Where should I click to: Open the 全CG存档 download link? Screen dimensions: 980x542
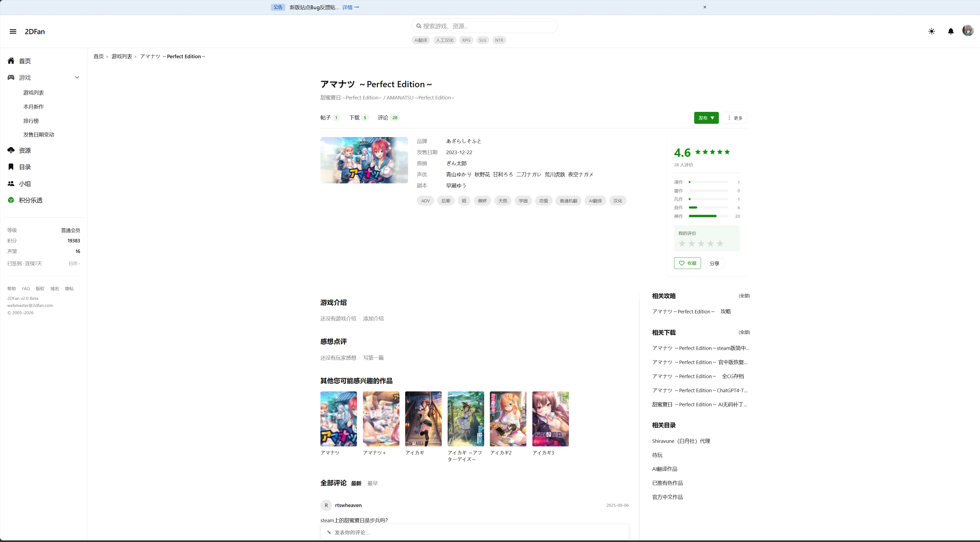pyautogui.click(x=698, y=377)
